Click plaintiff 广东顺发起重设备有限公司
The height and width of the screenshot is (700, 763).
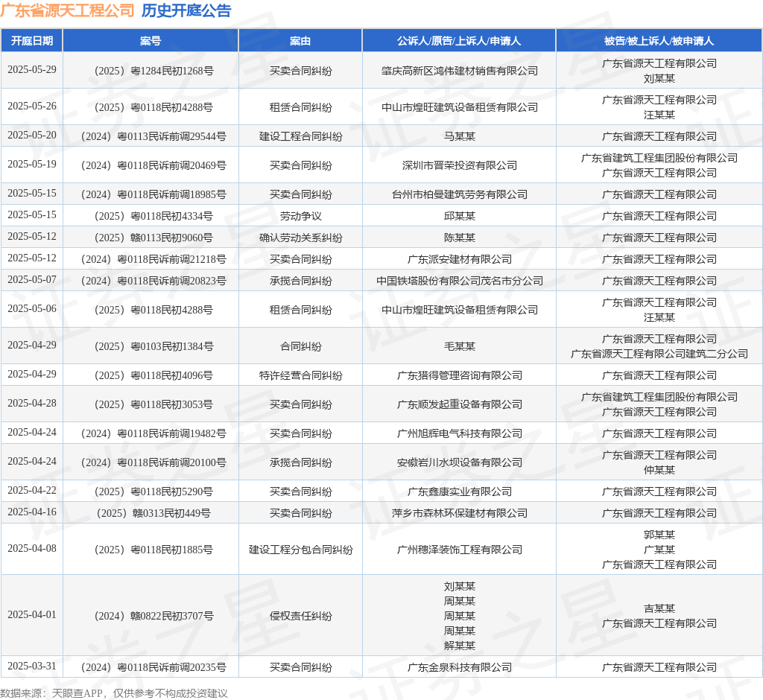tap(459, 404)
